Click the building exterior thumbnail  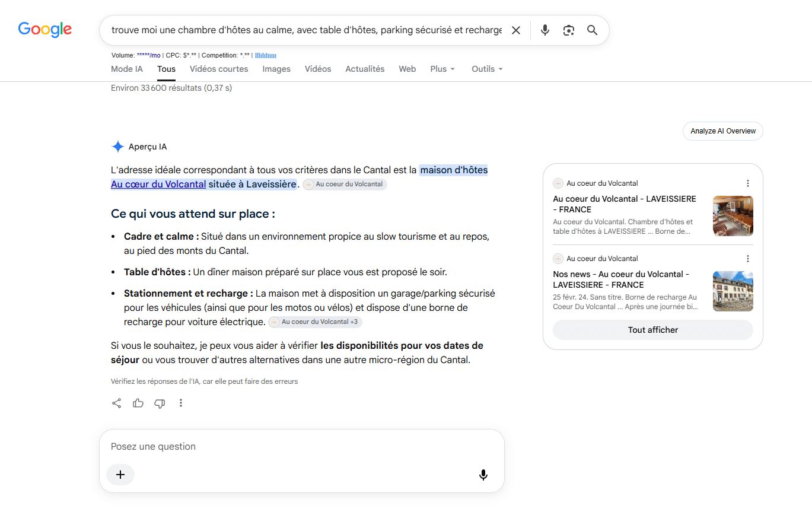pyautogui.click(x=733, y=291)
